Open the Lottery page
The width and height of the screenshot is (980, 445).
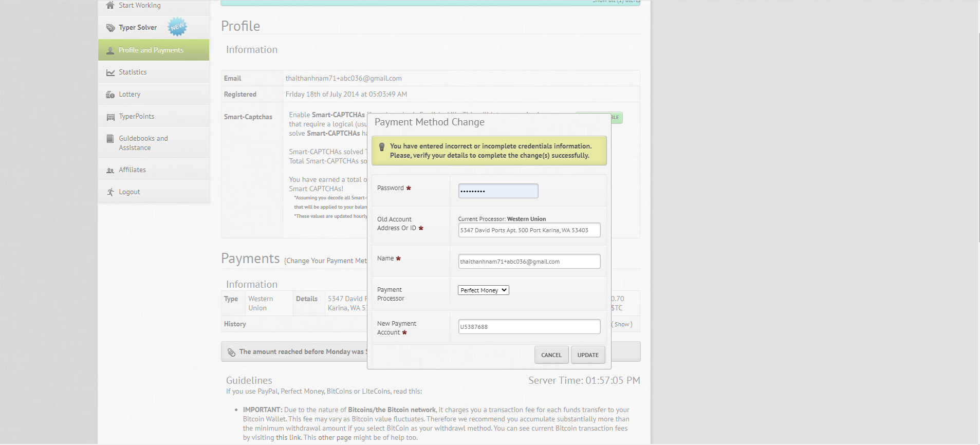154,94
